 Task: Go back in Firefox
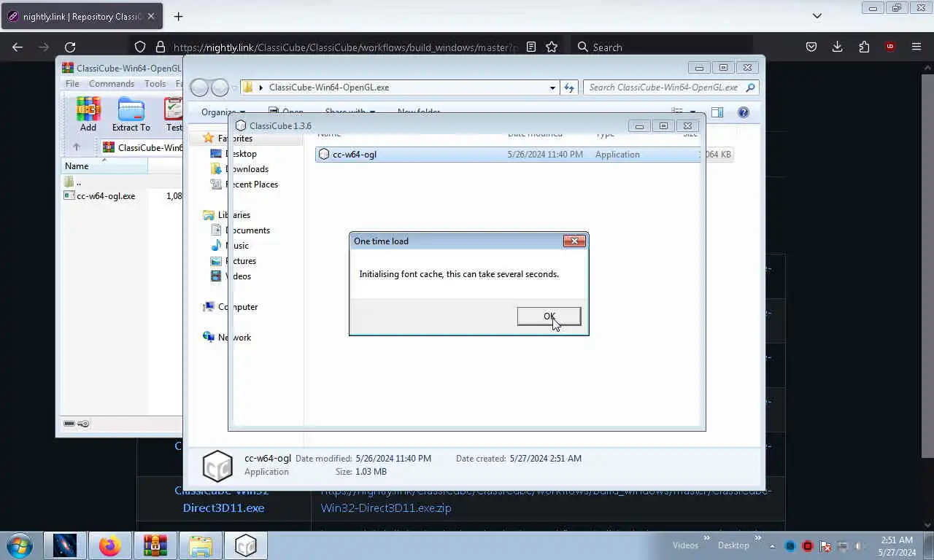(x=18, y=47)
